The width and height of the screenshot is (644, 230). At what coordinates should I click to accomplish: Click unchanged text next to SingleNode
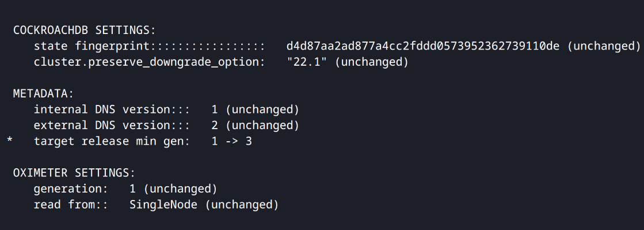coord(242,205)
